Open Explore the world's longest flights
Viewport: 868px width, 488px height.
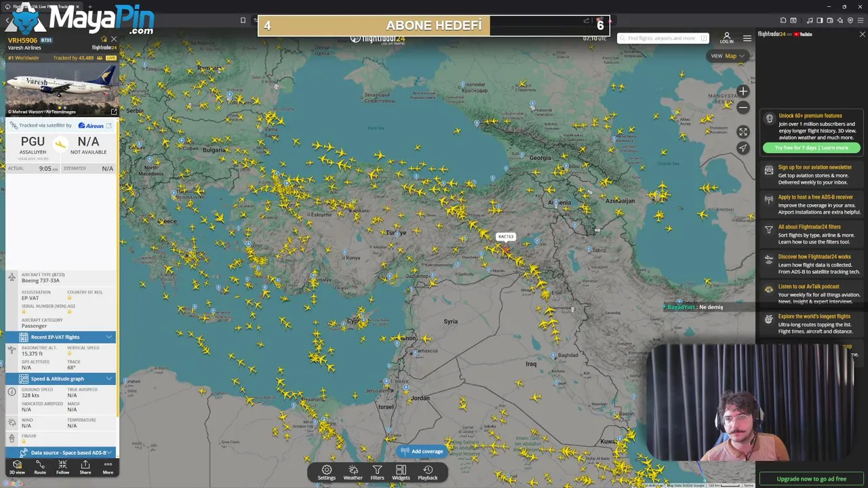pyautogui.click(x=812, y=323)
